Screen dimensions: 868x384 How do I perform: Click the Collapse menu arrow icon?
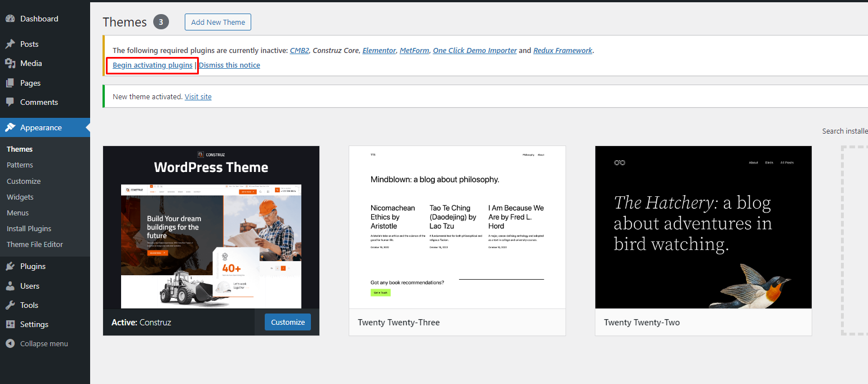(x=10, y=343)
